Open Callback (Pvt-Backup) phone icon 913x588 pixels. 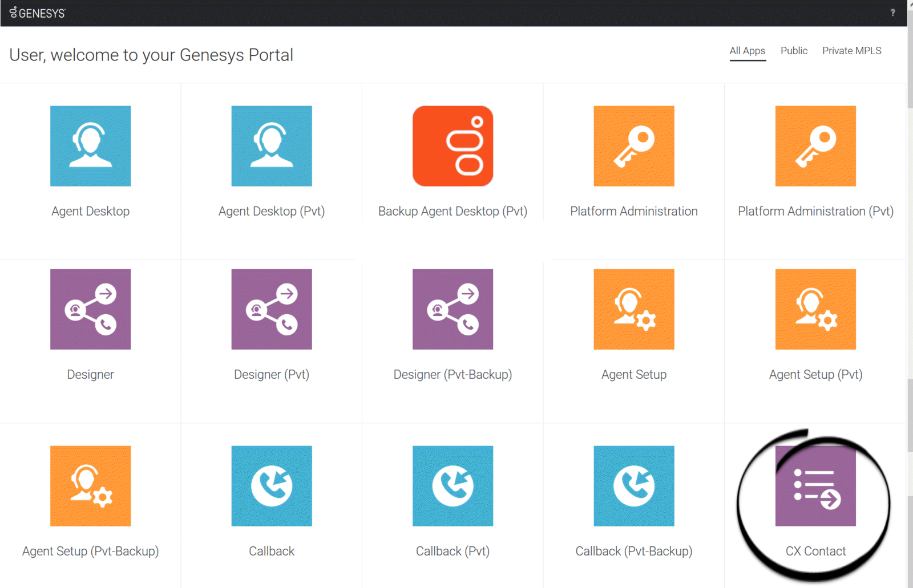(634, 486)
